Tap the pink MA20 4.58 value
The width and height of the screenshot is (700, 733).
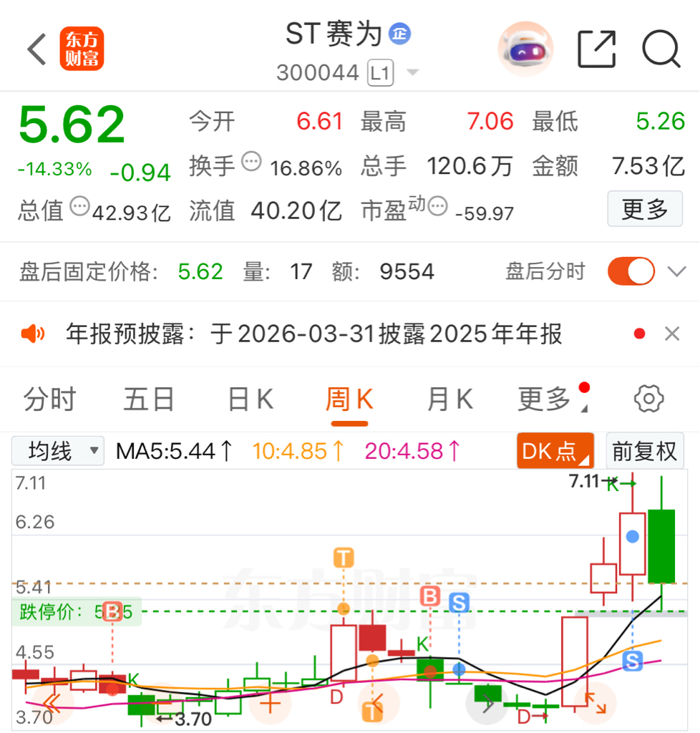[412, 452]
